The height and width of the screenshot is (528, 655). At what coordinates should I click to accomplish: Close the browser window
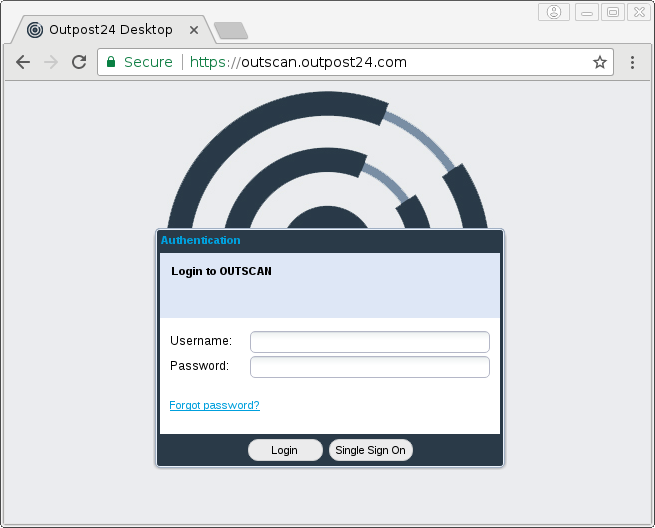point(639,12)
